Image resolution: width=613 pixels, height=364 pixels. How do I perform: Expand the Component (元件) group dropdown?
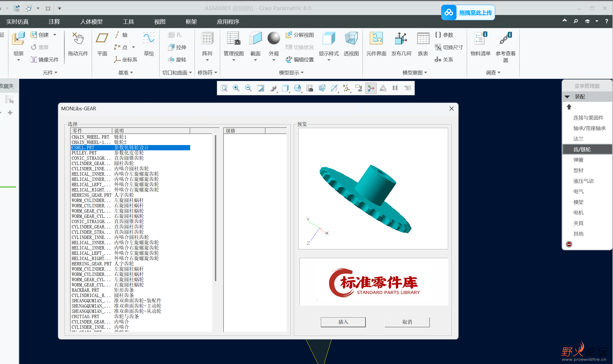(50, 73)
